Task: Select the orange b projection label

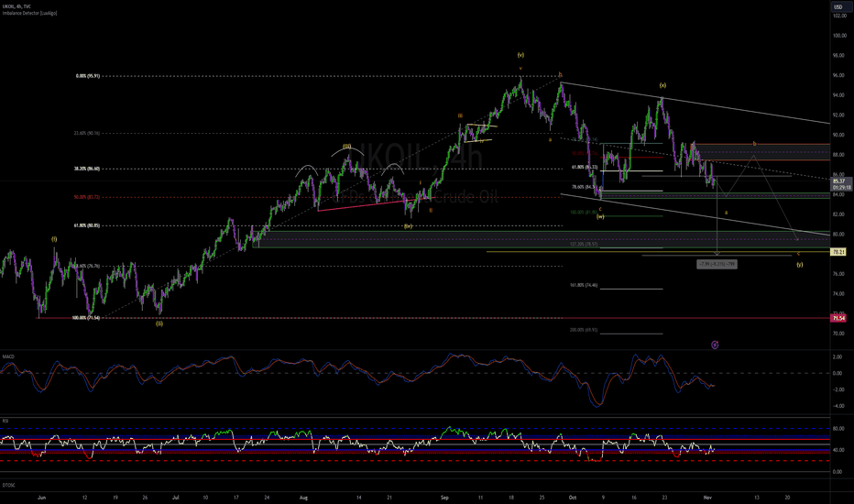Action: pyautogui.click(x=754, y=144)
